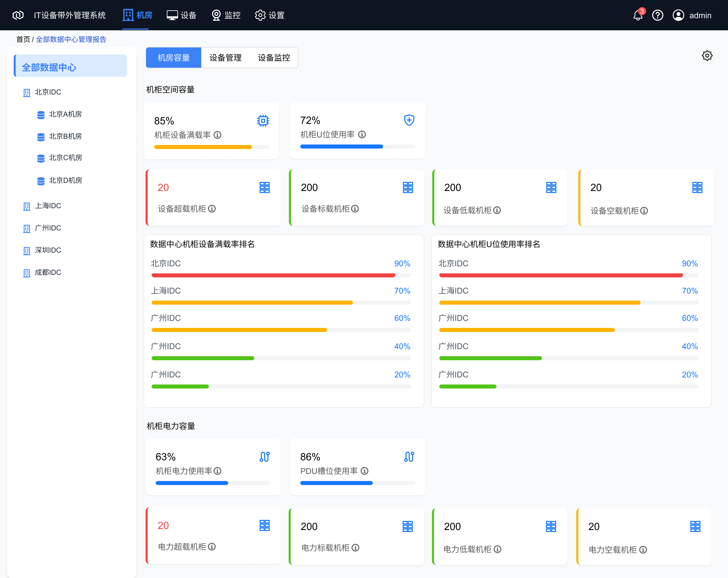Open the 电力超载机柜 card showing 20
728x578 pixels.
[213, 536]
